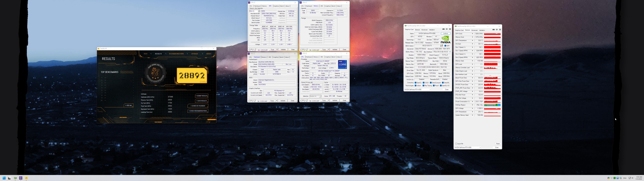
Task: Click the 28892 Catzilla score box
Action: click(x=192, y=76)
